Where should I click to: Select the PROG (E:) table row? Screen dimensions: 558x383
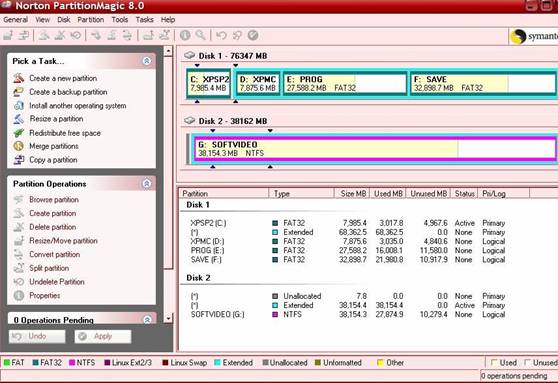click(x=348, y=251)
